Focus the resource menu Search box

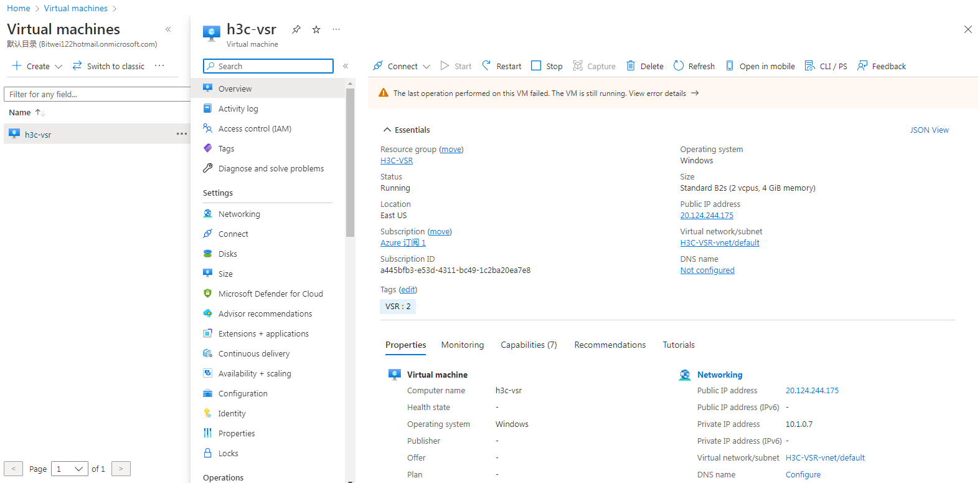(268, 66)
